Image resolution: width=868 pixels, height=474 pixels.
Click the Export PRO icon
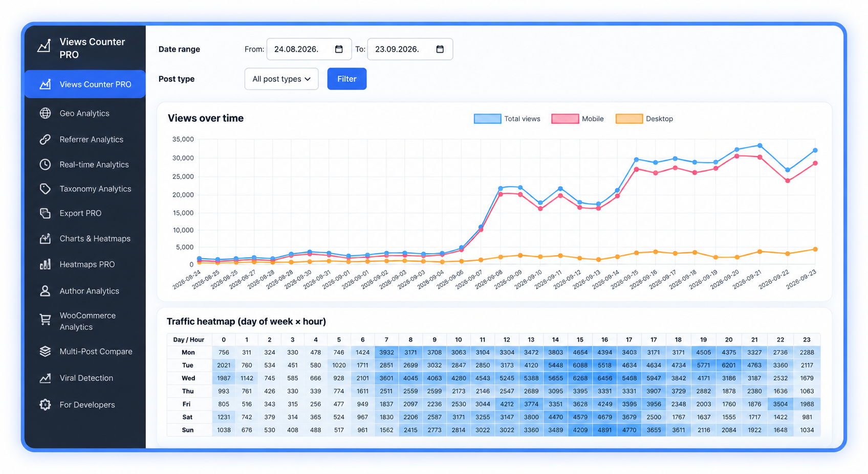pos(45,213)
